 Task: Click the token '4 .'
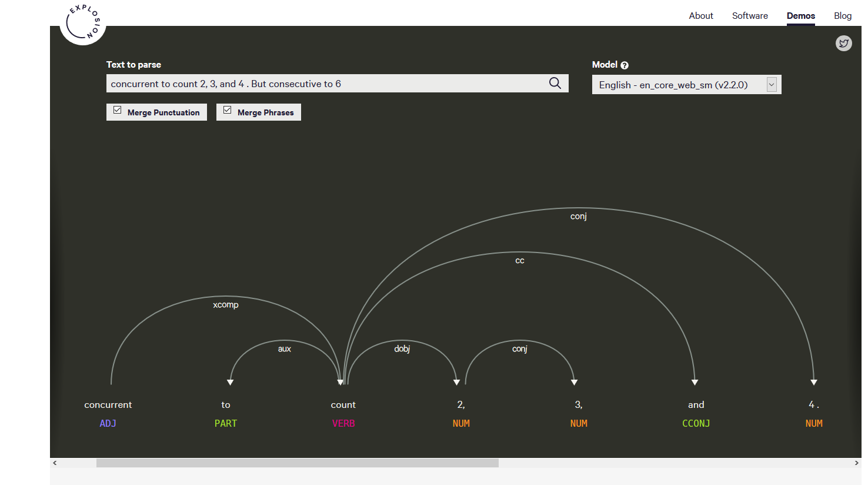tap(814, 405)
